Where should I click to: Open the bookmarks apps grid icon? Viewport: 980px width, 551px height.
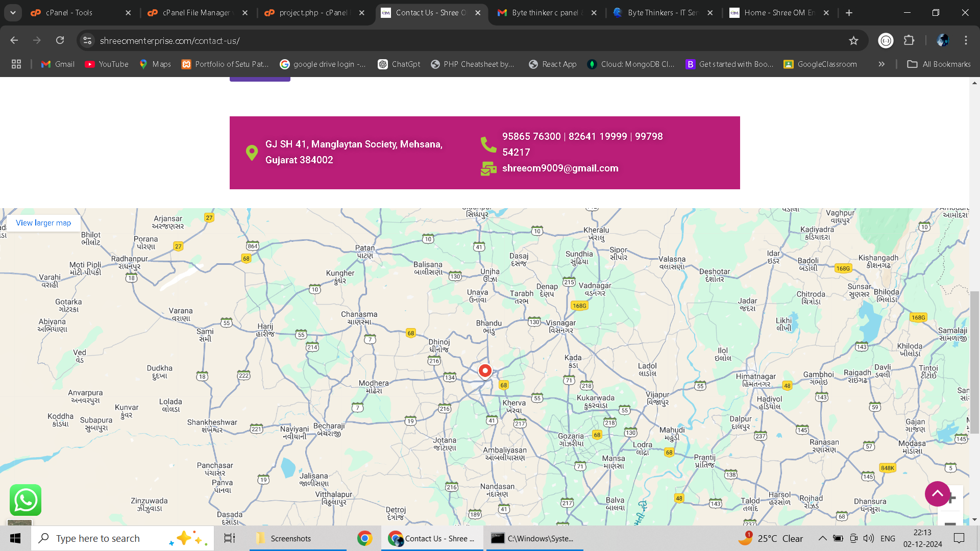pyautogui.click(x=16, y=64)
